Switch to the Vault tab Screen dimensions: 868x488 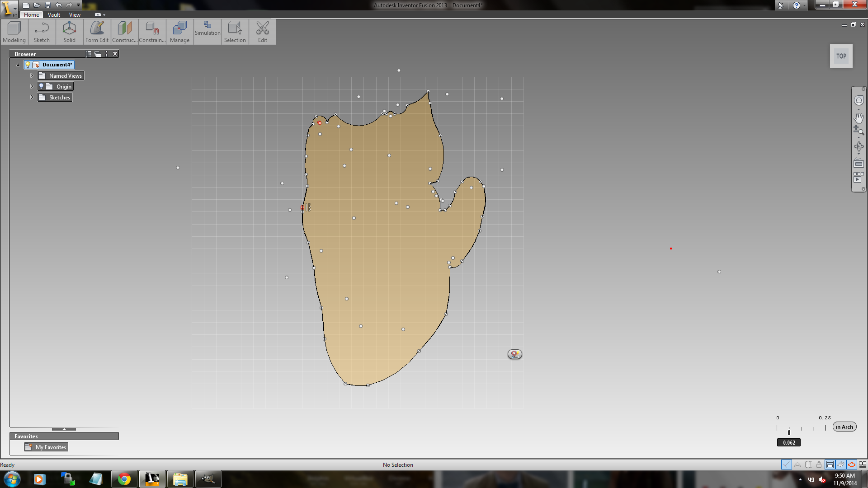point(54,14)
